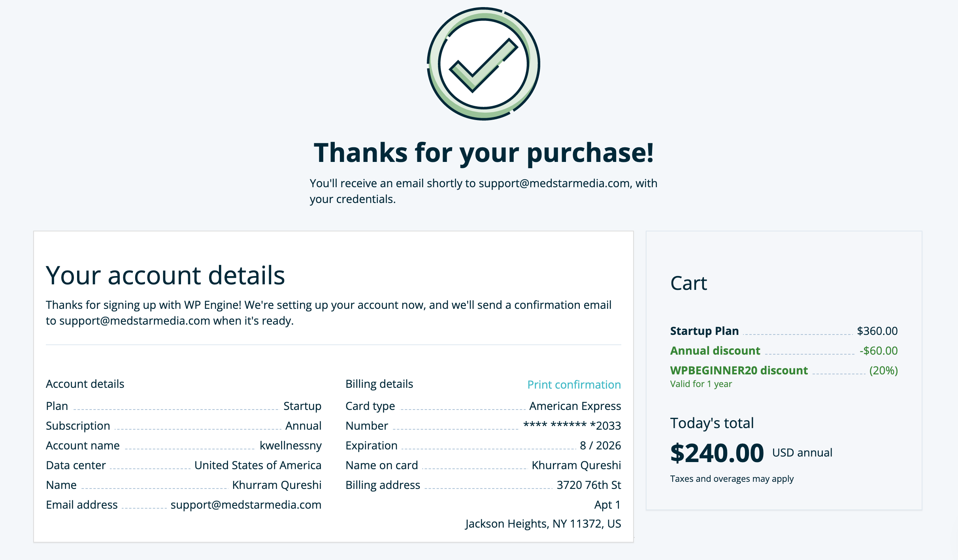Select the Startup Plan cart line
This screenshot has height=560, width=958.
tap(784, 331)
